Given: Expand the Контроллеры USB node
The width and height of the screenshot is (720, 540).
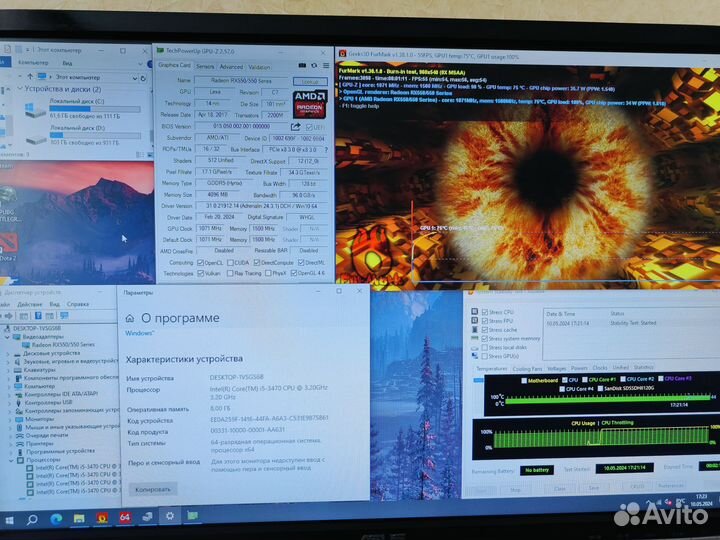Looking at the screenshot, I should (10, 403).
